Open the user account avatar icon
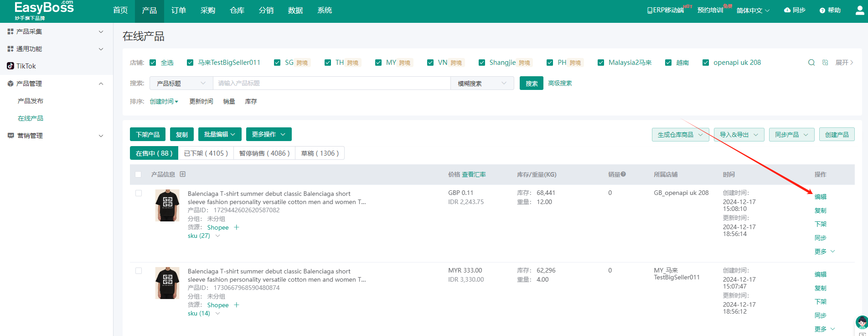 tap(860, 10)
